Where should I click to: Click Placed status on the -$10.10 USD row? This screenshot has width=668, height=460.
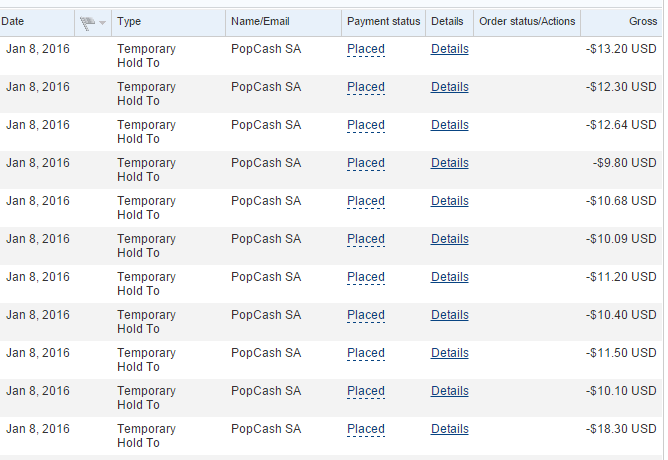[365, 391]
